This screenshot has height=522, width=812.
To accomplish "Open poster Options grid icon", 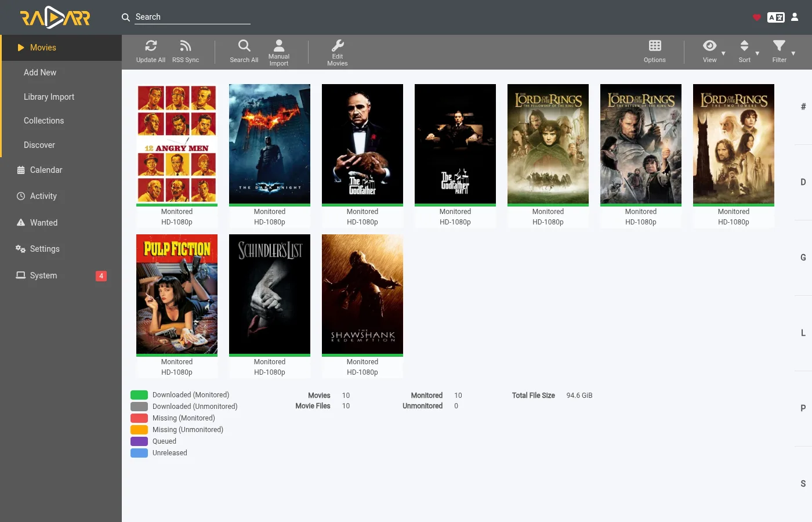I will click(x=655, y=46).
